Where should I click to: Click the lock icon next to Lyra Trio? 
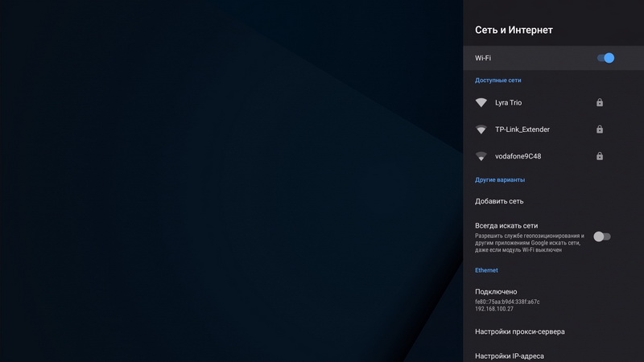600,103
